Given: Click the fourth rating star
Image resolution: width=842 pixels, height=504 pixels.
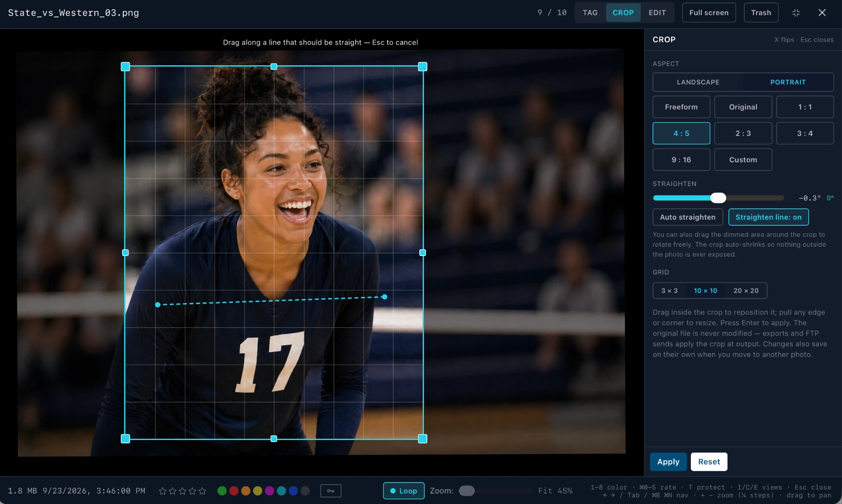Looking at the screenshot, I should point(192,491).
